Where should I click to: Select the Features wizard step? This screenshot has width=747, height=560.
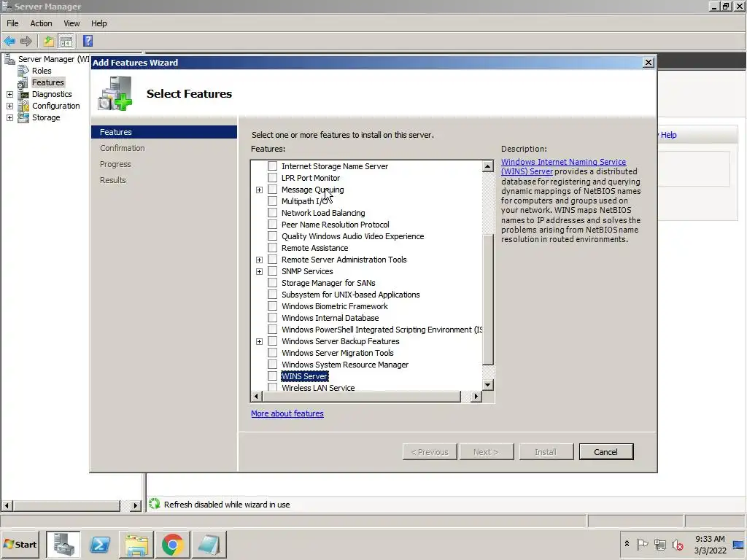164,132
